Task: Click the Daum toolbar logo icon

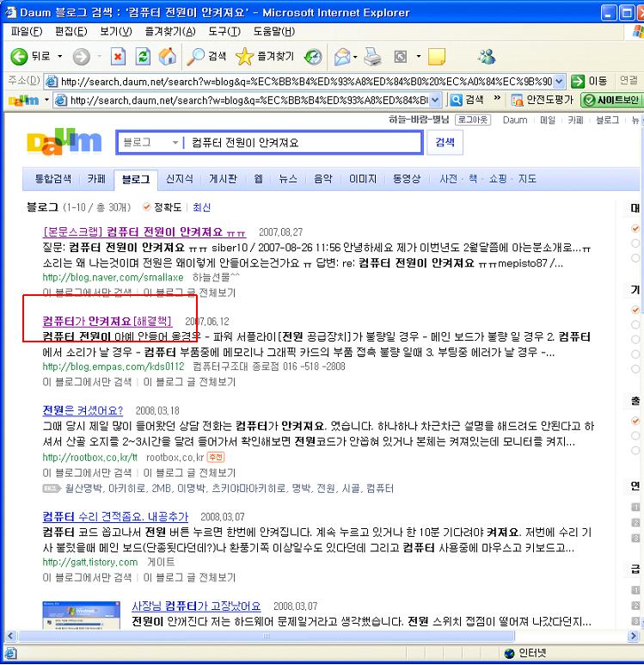Action: pyautogui.click(x=24, y=101)
